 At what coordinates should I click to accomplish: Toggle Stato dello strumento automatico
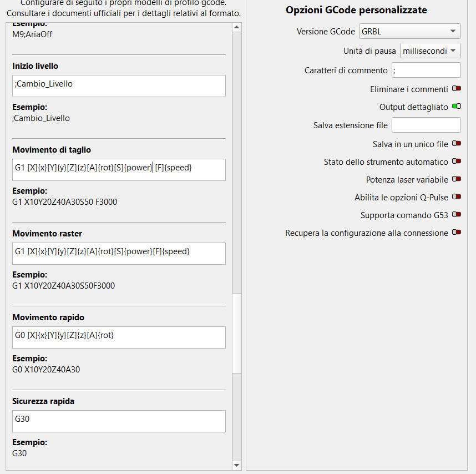(457, 162)
